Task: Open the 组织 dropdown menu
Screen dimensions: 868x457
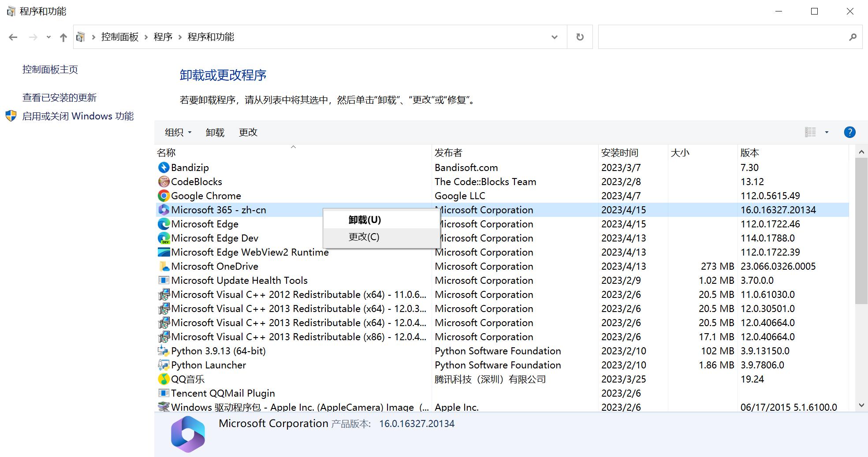Action: click(178, 132)
